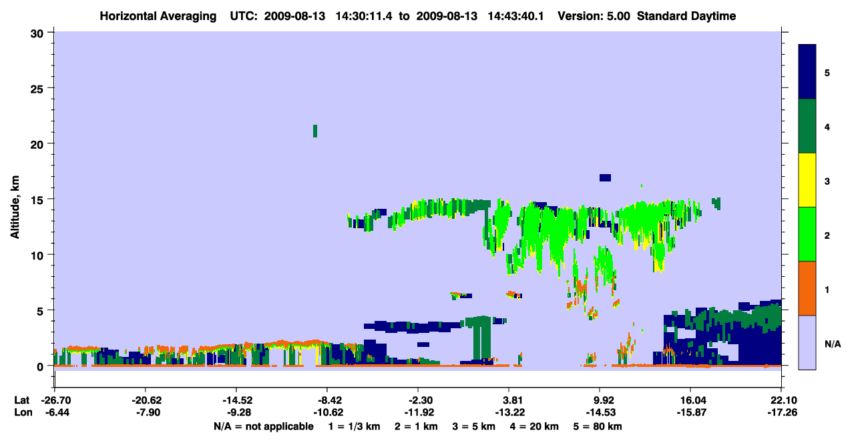868x445 pixels.
Task: Click the latitude value 3.81
Action: (510, 400)
